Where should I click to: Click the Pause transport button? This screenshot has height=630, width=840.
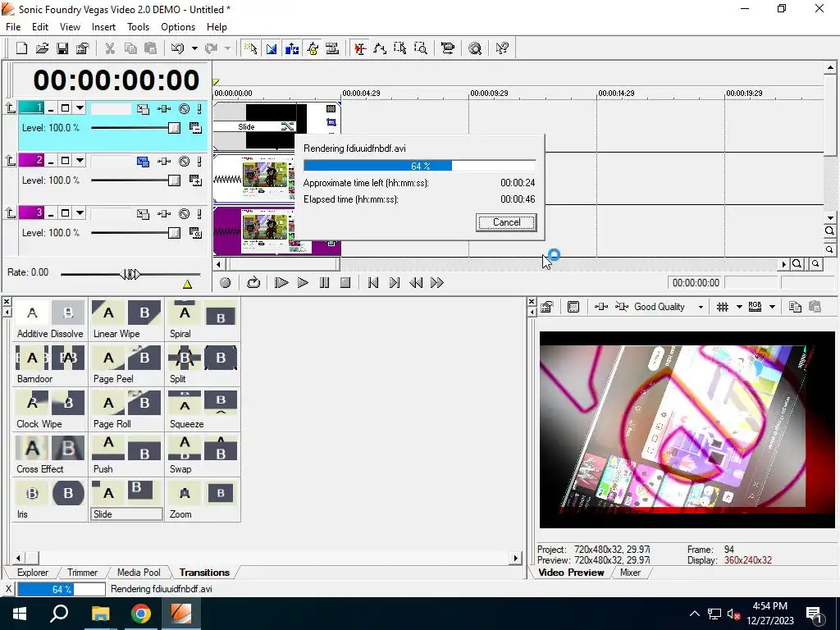coord(324,283)
